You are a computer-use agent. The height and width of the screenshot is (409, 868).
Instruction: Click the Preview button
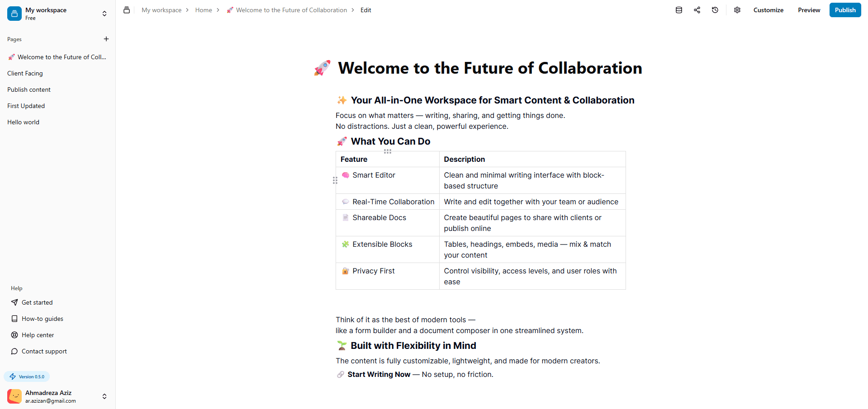point(809,10)
